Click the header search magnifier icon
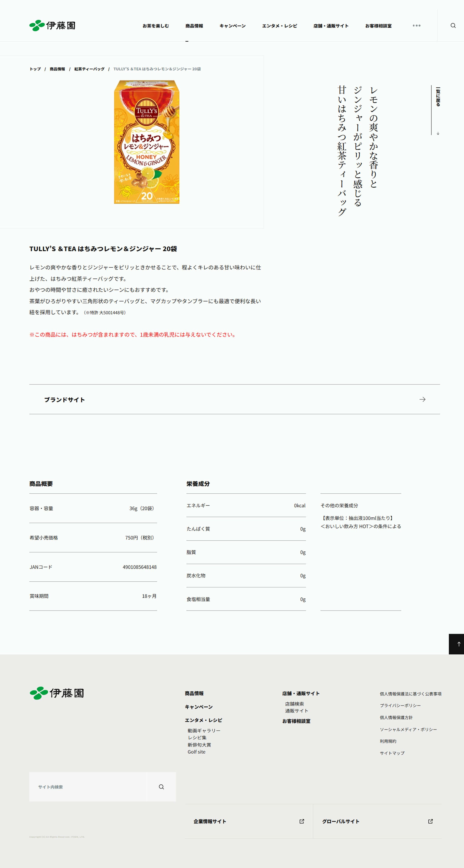 pos(453,26)
